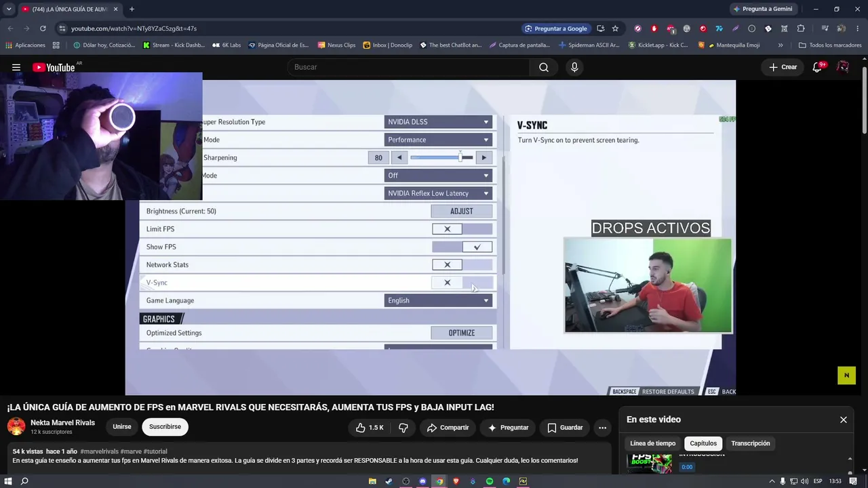Viewport: 868px width, 488px height.
Task: Go to the YouTube home logo
Action: click(x=54, y=67)
